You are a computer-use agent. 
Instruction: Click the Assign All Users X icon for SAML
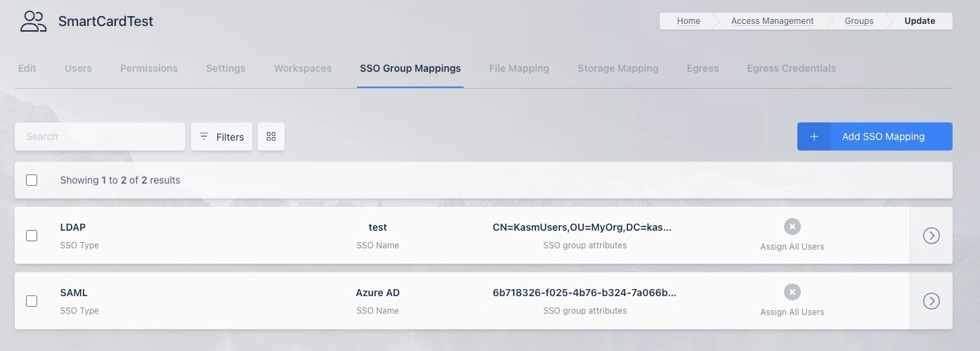[792, 292]
